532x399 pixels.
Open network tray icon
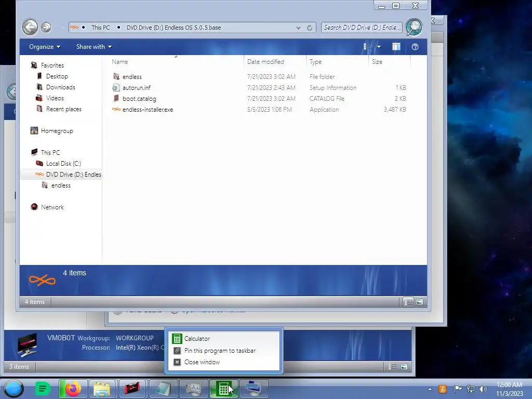(471, 389)
